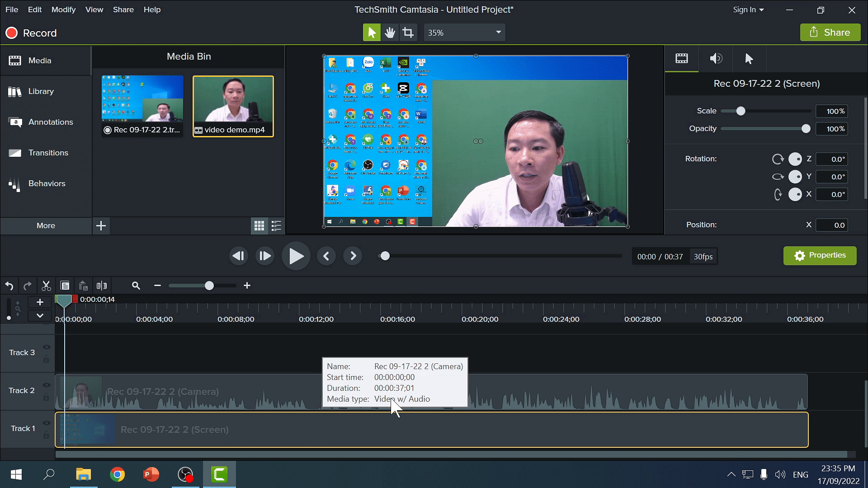Open the Share menu
This screenshot has height=488, width=868.
click(x=123, y=9)
